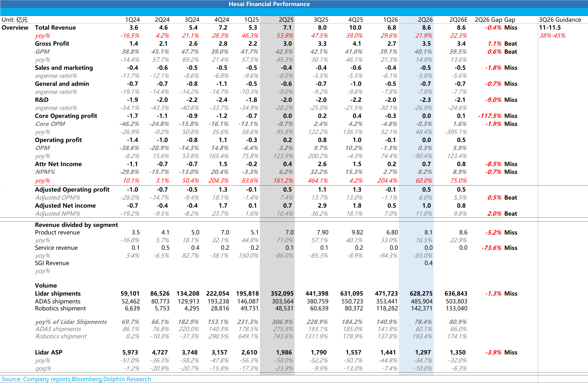Select the 'Unit: 亿元' label
The width and height of the screenshot is (588, 383).
[x=15, y=20]
